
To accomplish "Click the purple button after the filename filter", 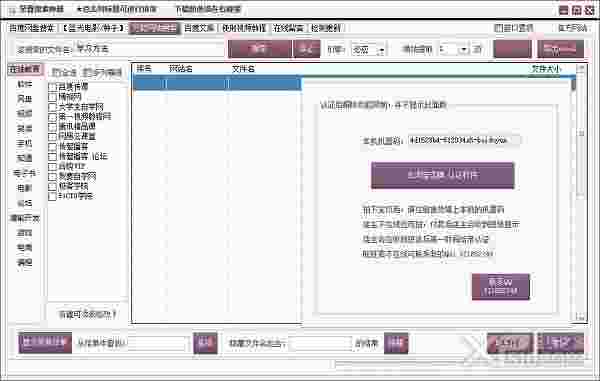I will (396, 343).
